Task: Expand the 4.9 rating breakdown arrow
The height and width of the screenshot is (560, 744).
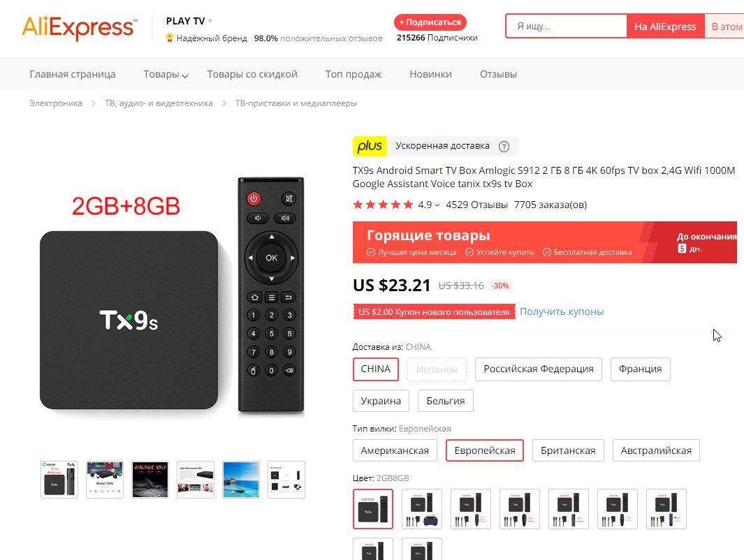Action: [437, 205]
